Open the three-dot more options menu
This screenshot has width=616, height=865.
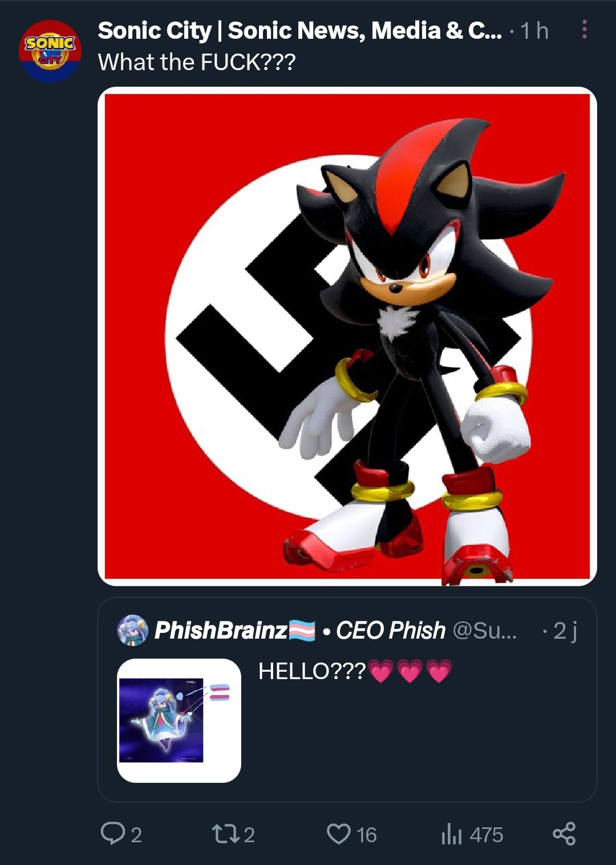point(585,30)
